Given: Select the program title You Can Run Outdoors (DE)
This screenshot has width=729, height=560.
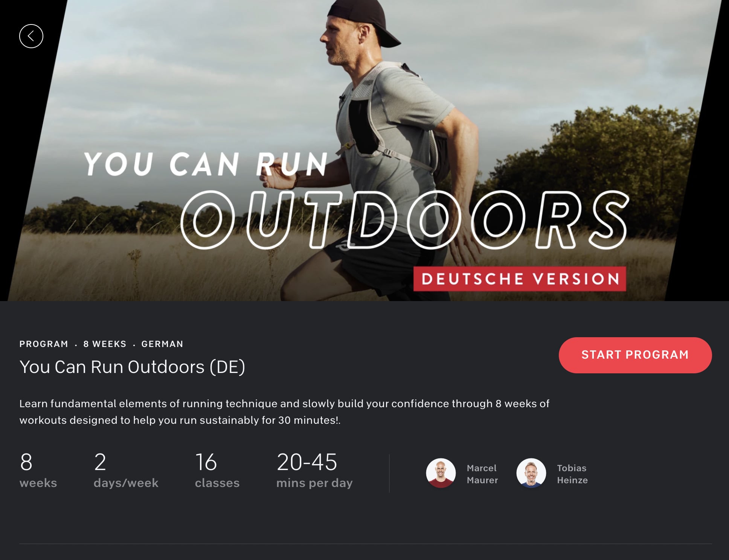Looking at the screenshot, I should [132, 367].
